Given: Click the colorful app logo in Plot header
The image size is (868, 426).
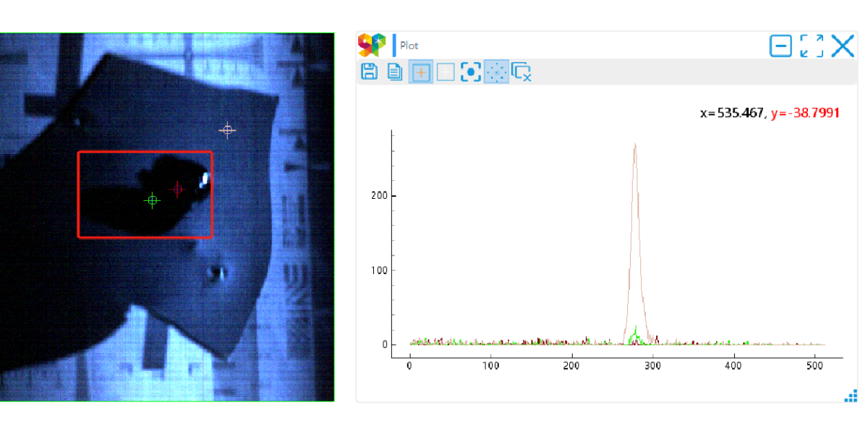Looking at the screenshot, I should tap(372, 46).
